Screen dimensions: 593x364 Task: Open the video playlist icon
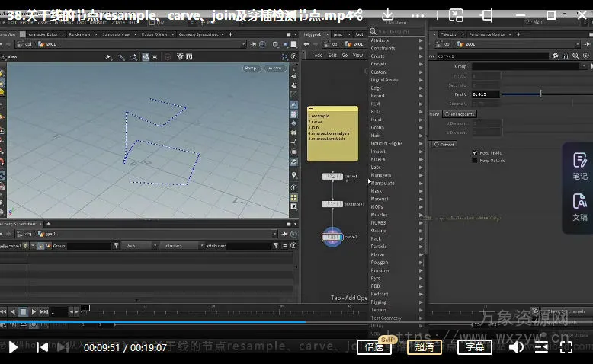[540, 347]
